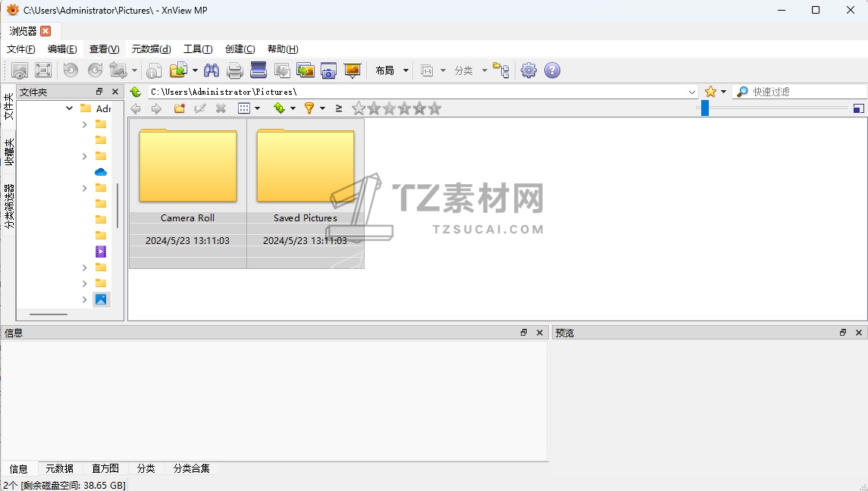Open the filter funnel dropdown arrow
Viewport: 868px width, 491px height.
(322, 108)
